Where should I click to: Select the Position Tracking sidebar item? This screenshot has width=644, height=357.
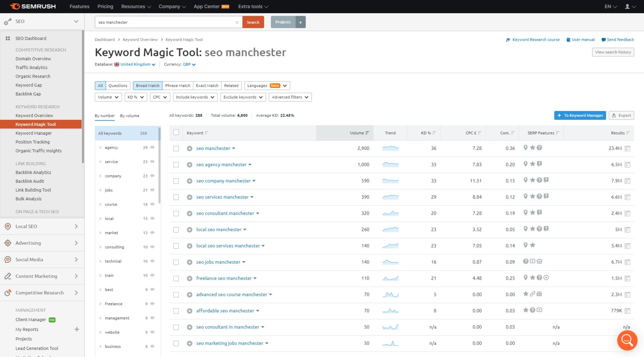(33, 142)
